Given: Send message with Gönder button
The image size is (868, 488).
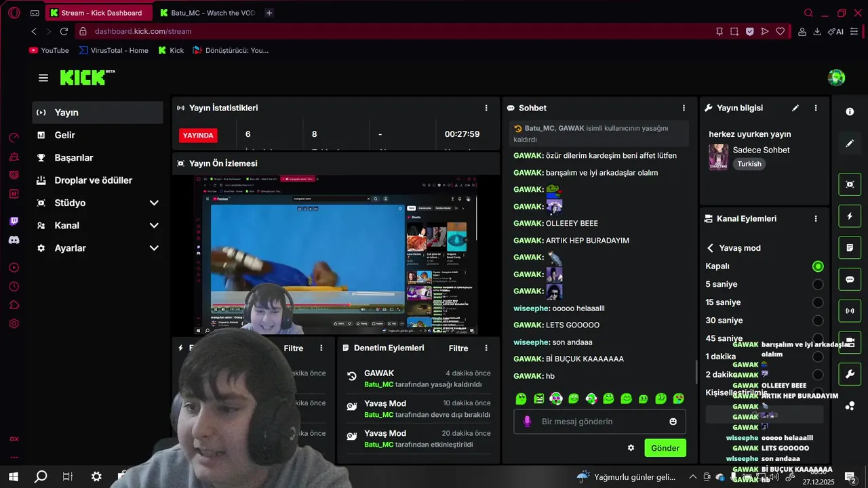Looking at the screenshot, I should point(665,448).
